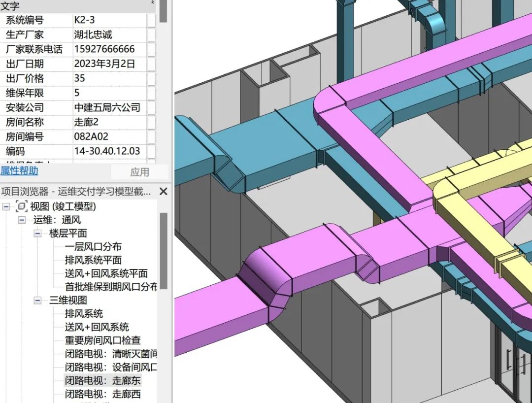Open the 属性帮助 link
The height and width of the screenshot is (403, 532).
coord(18,171)
